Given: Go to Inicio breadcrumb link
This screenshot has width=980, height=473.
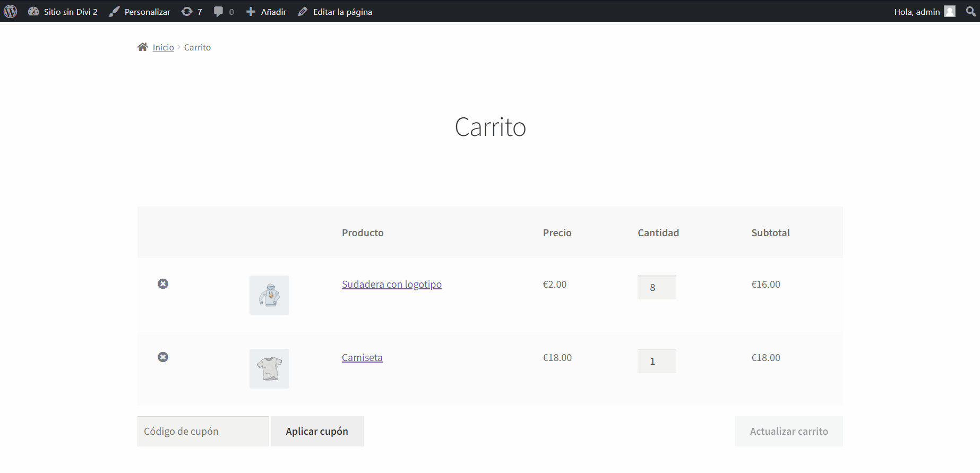Looking at the screenshot, I should [x=163, y=48].
